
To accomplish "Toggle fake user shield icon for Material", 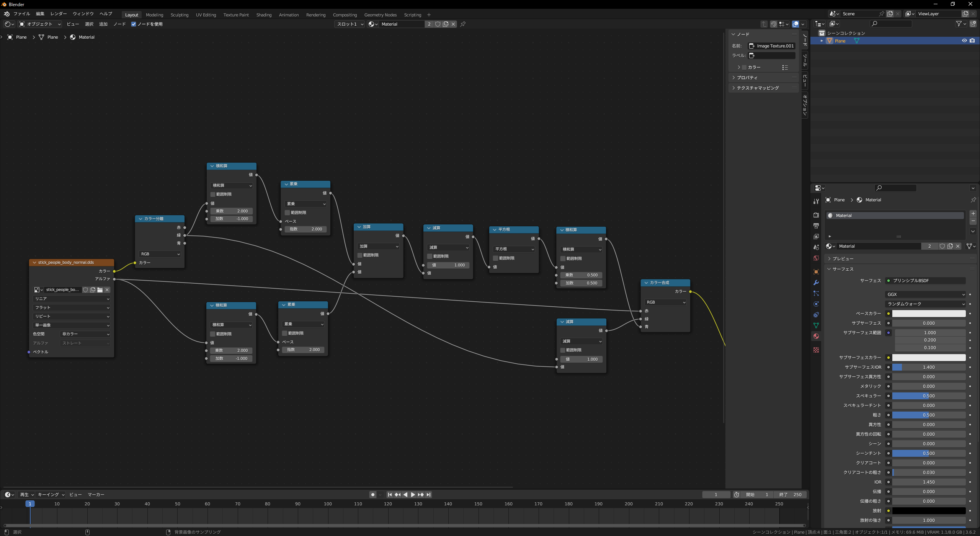I will tap(438, 24).
